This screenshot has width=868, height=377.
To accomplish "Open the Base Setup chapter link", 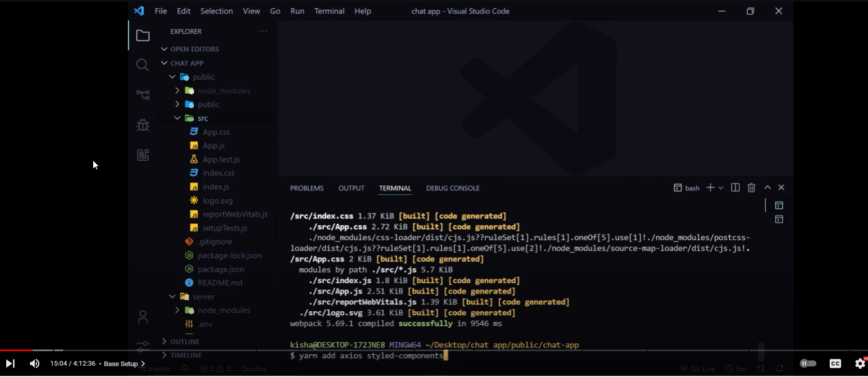I will pos(124,364).
